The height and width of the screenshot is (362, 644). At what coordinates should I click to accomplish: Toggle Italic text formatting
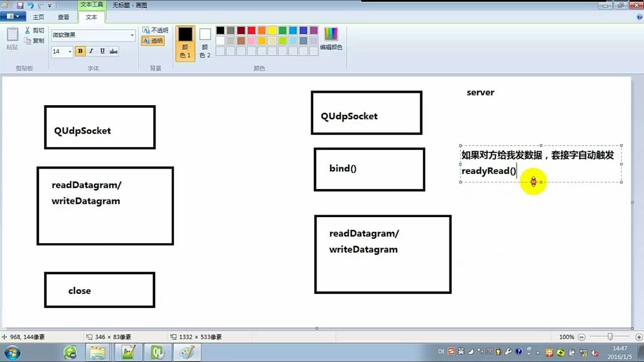[91, 51]
